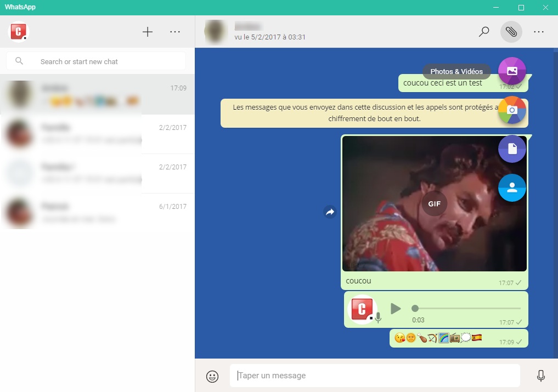Screen dimensions: 558x392
Task: Forward the GIF message using arrow
Action: (x=330, y=212)
